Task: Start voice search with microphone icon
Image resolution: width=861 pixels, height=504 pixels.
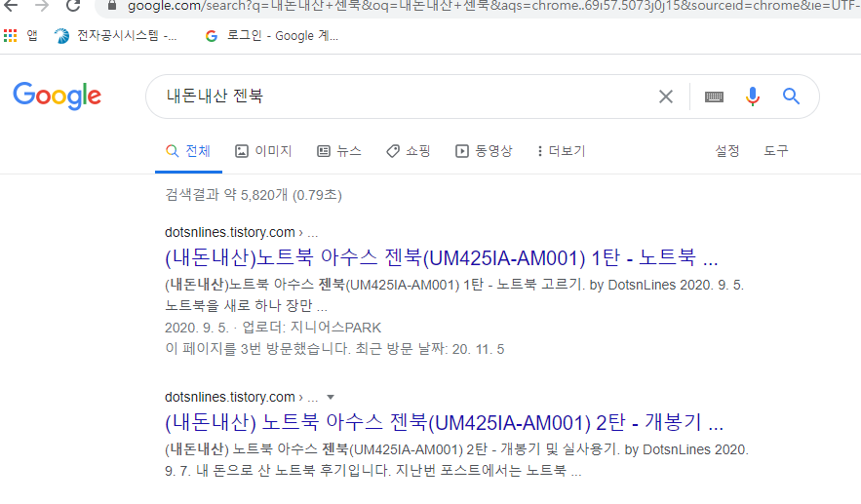Action: 752,97
